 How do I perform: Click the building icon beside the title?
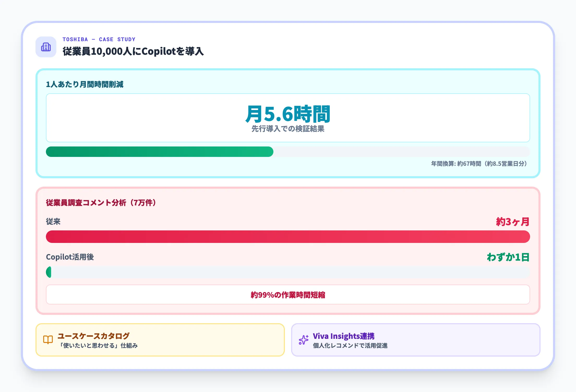point(46,47)
